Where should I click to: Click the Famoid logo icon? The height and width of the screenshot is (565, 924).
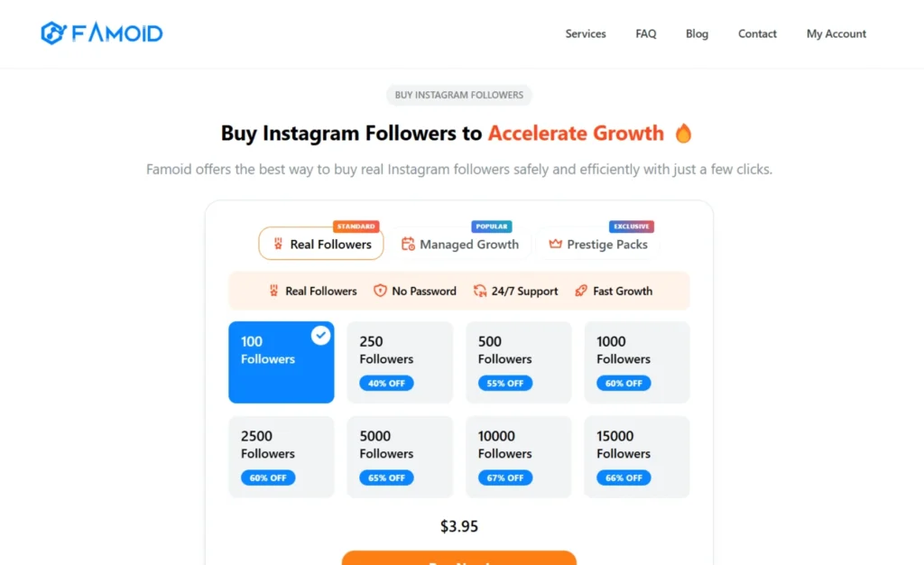click(53, 33)
